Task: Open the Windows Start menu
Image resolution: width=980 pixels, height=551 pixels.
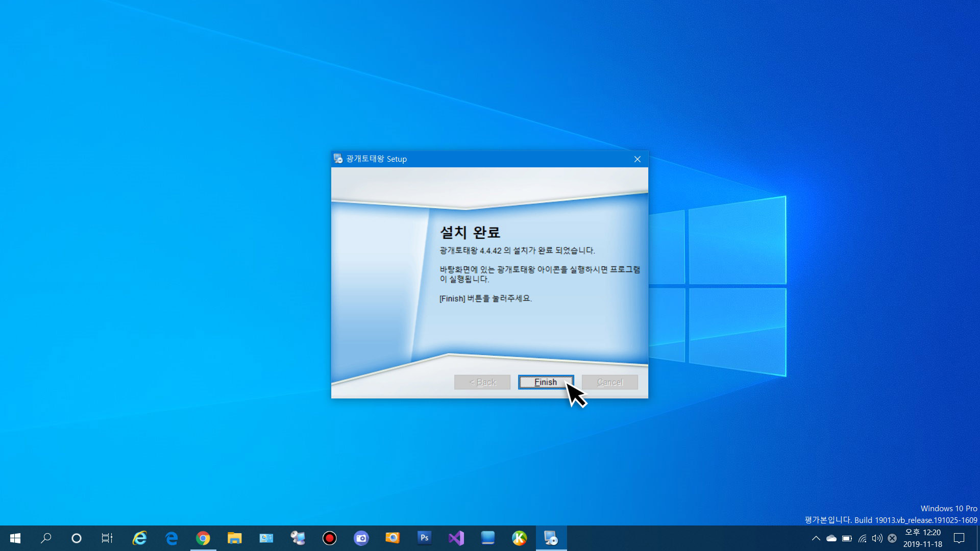Action: click(x=15, y=538)
